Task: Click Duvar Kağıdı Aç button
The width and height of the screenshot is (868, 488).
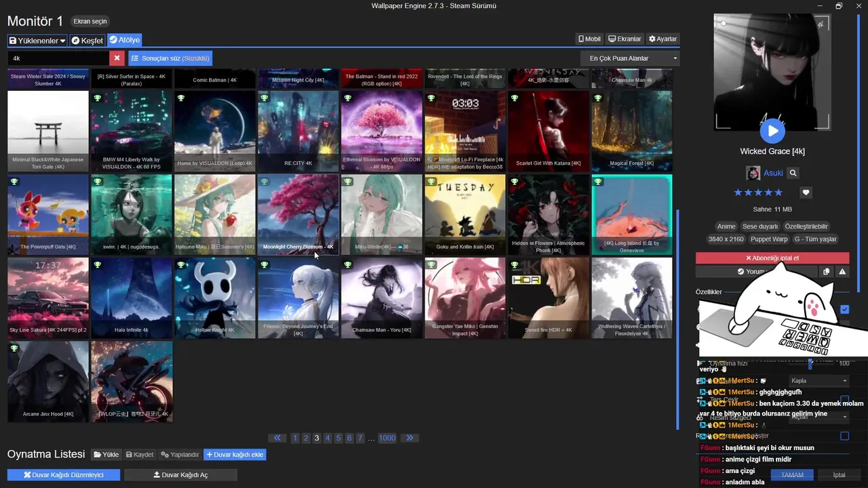Action: 180,475
